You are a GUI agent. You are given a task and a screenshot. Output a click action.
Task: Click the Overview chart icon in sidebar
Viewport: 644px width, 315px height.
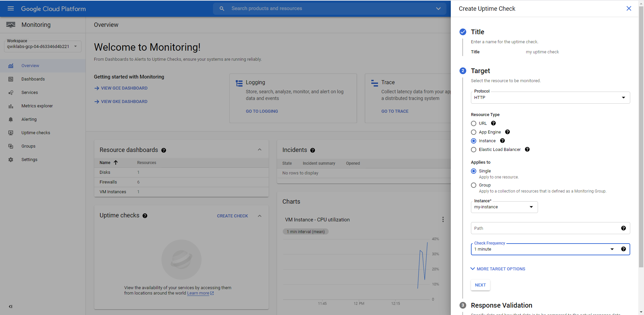pyautogui.click(x=11, y=66)
